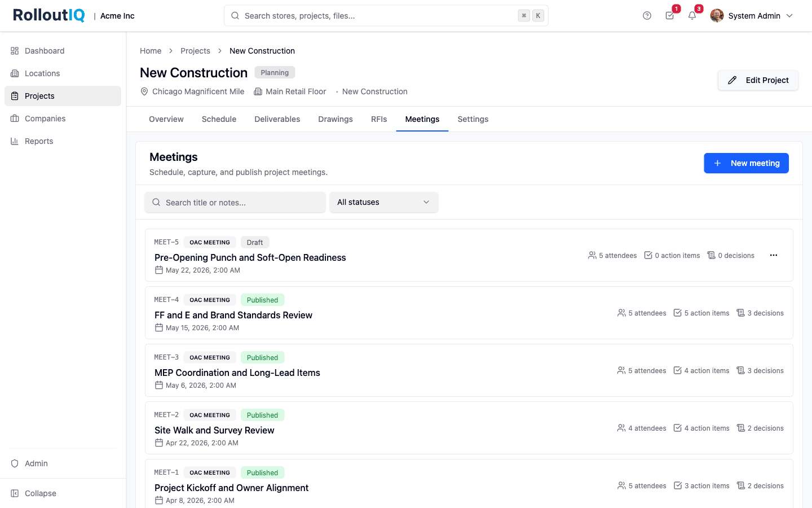The width and height of the screenshot is (812, 508).
Task: Open Site Walk and Survey Review meeting
Action: click(x=214, y=430)
